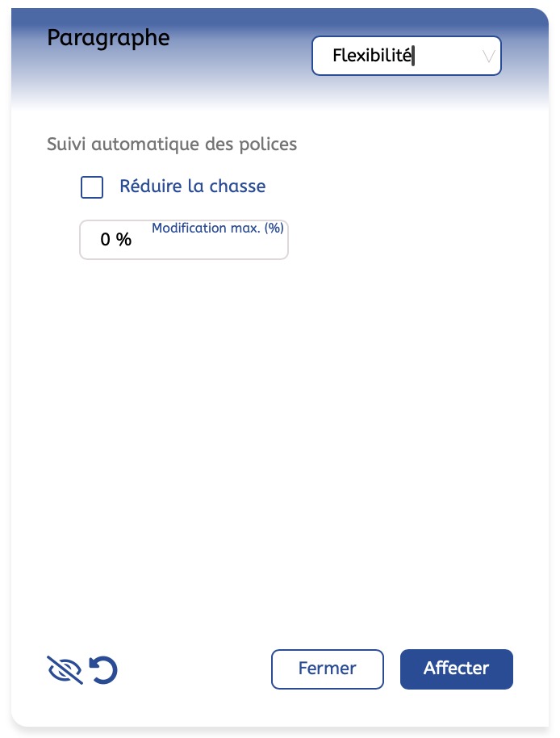Select the max modification percentage box
The image size is (560, 738).
[x=184, y=240]
